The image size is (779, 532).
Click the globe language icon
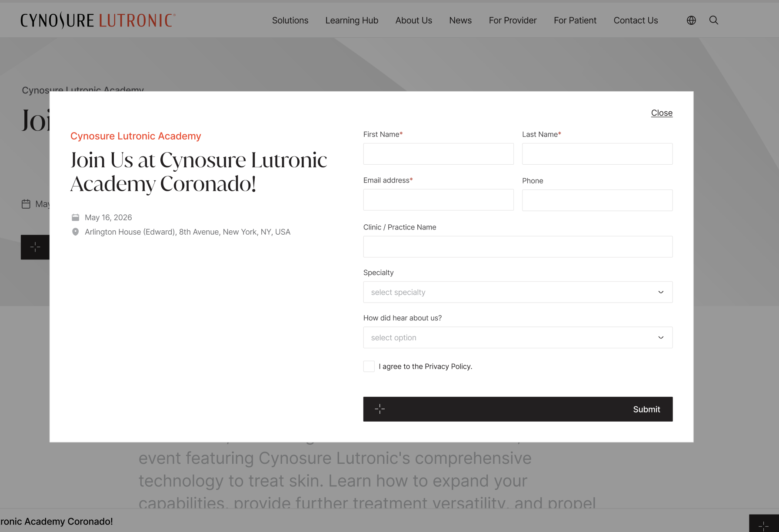tap(691, 20)
